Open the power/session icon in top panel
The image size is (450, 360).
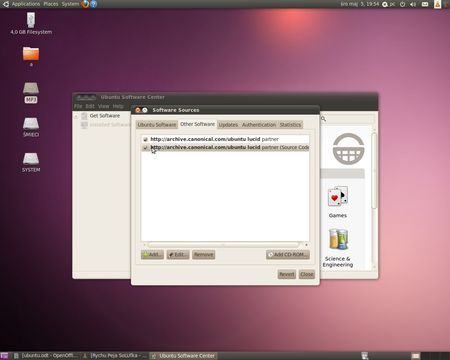pos(402,4)
